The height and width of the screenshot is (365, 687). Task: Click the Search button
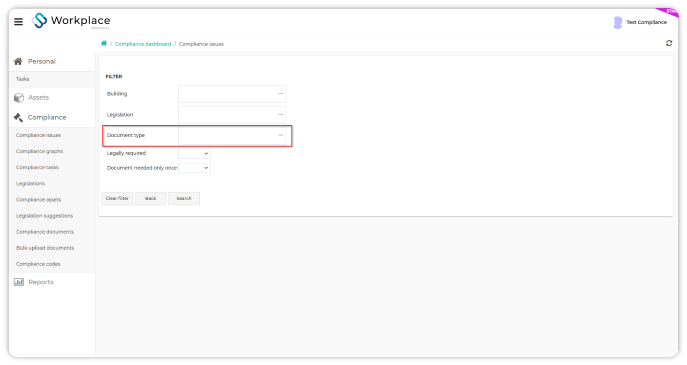point(184,198)
